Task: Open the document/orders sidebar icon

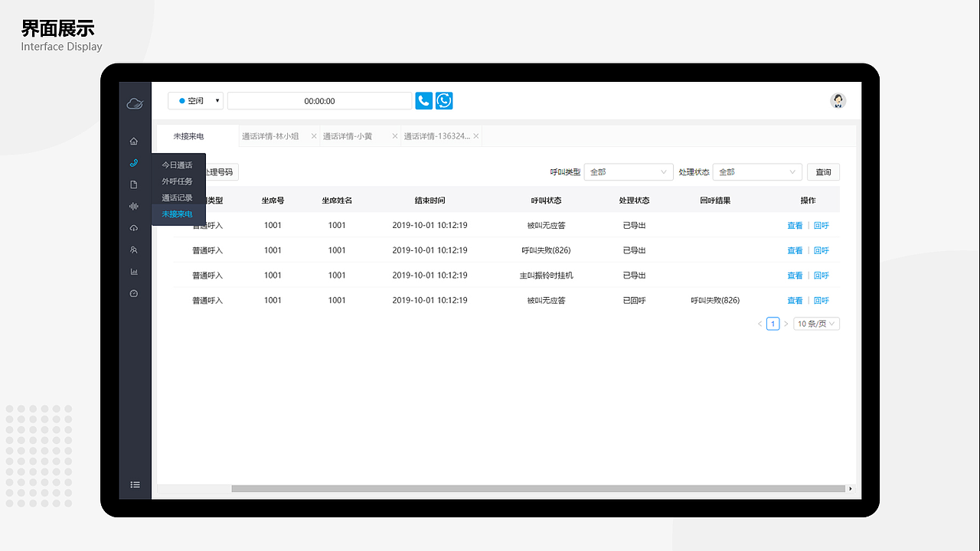Action: click(x=134, y=184)
